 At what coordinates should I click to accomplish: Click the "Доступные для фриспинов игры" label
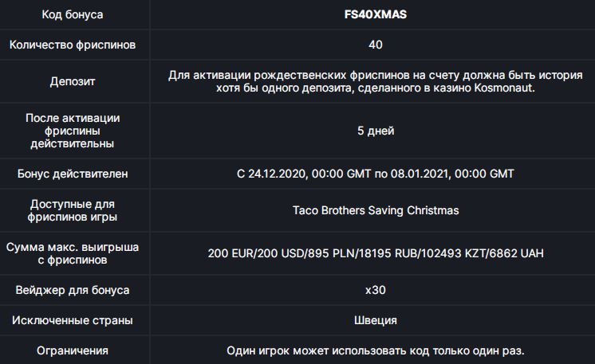[72, 210]
